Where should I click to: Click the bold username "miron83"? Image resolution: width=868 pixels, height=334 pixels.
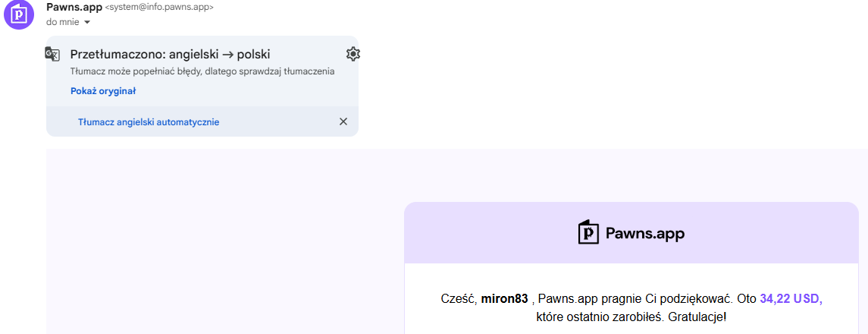[504, 299]
